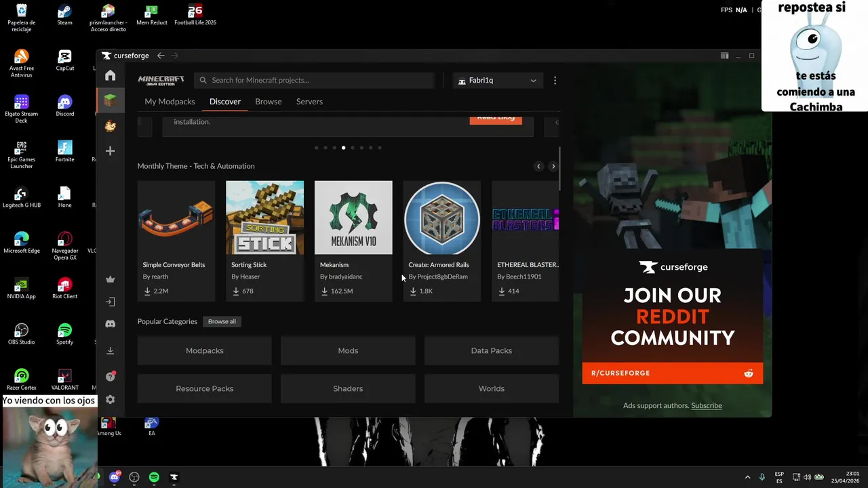Open the Sorting Stick project thumbnail
Viewport: 868px width, 488px height.
click(264, 218)
